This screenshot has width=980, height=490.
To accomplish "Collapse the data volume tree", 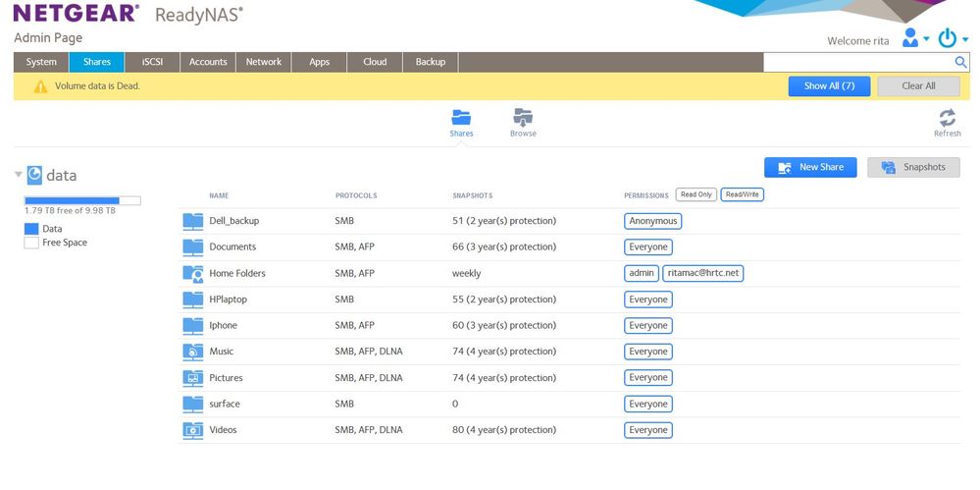I will pos(18,175).
